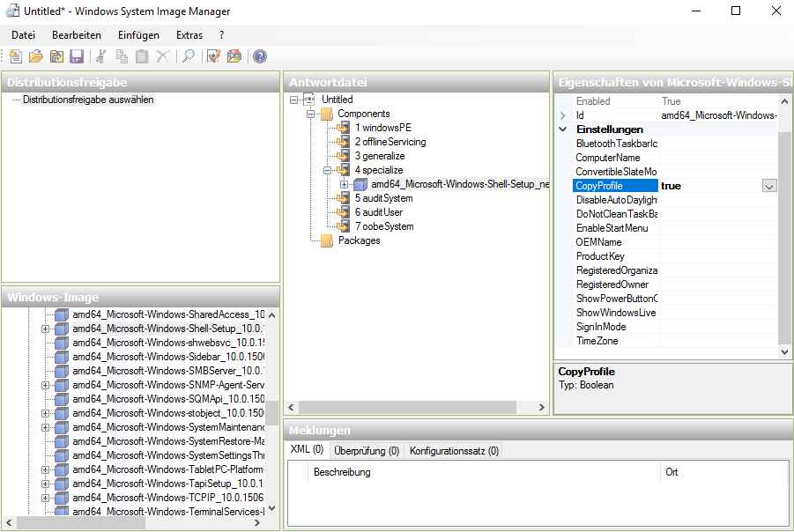Expand the Id property row

(x=562, y=116)
